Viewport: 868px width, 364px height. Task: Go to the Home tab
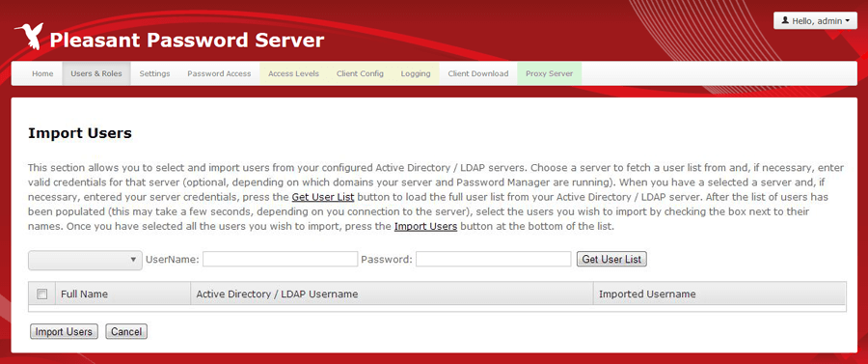tap(42, 73)
